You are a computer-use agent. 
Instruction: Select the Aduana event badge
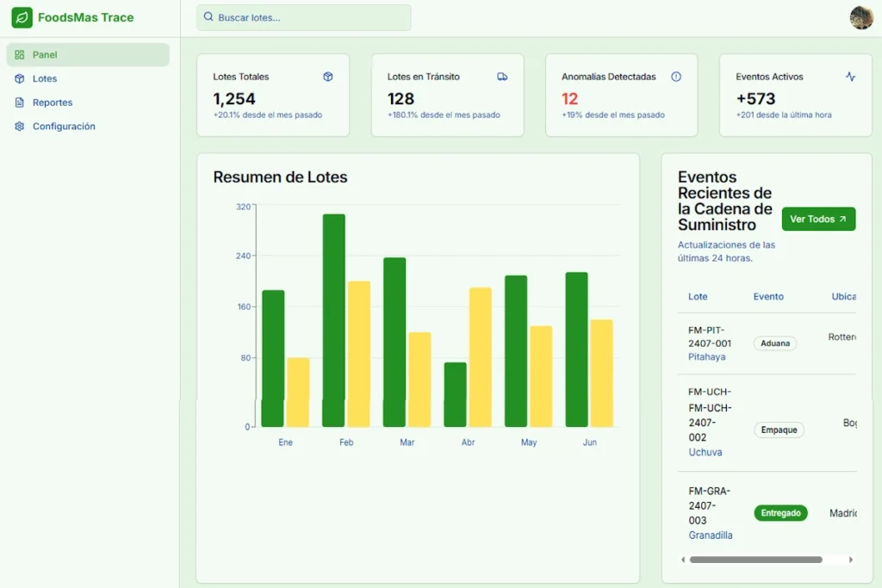[x=775, y=344]
